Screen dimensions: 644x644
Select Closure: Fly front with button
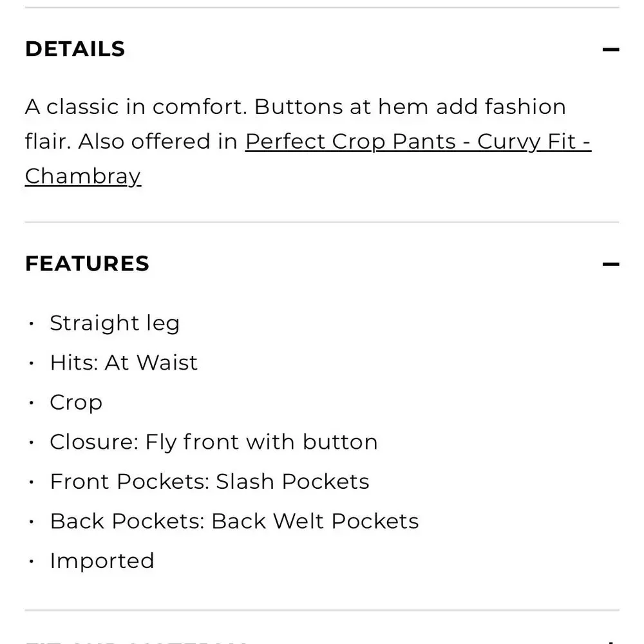coord(214,442)
